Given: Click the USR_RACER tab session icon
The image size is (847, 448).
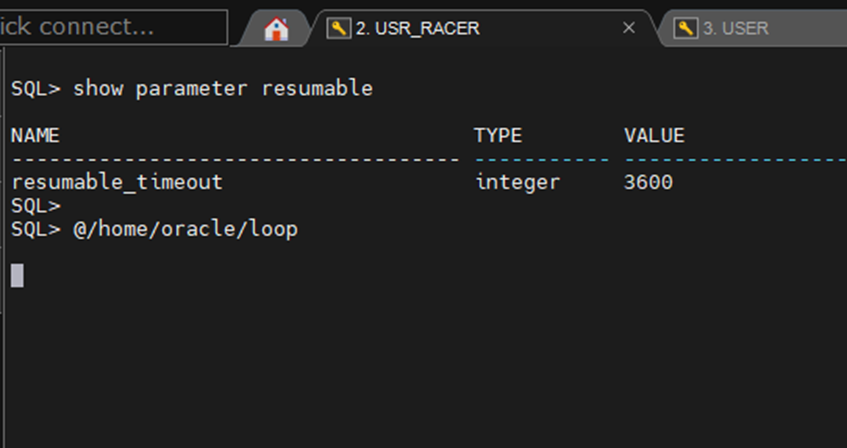Looking at the screenshot, I should tap(340, 28).
